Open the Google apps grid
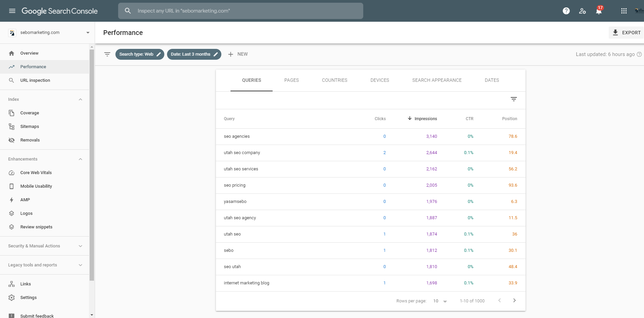Image resolution: width=644 pixels, height=318 pixels. [624, 11]
